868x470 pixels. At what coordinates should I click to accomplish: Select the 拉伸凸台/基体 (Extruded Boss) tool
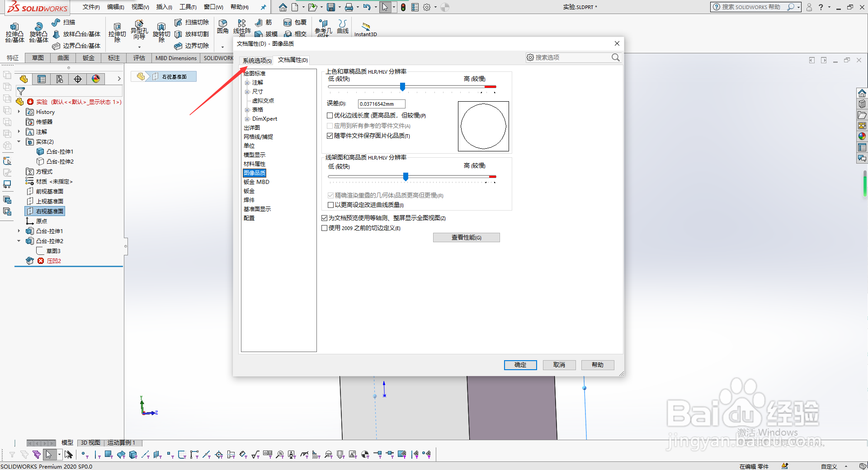[x=14, y=31]
